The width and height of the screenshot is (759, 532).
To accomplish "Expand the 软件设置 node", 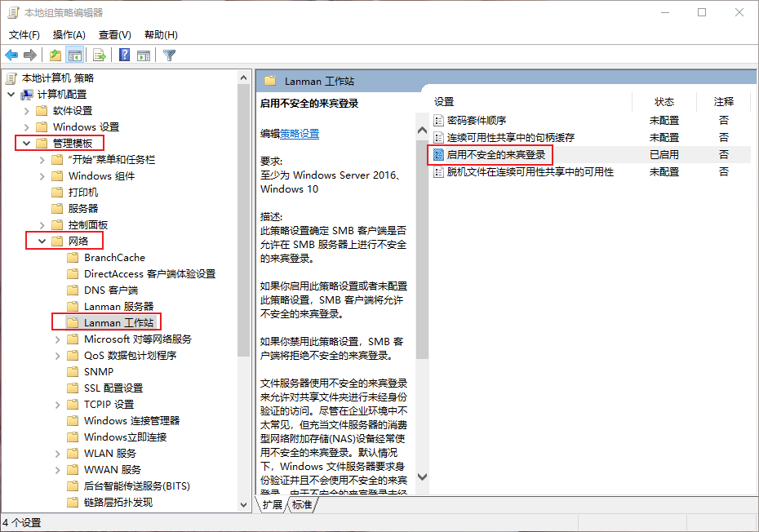I will coord(27,111).
